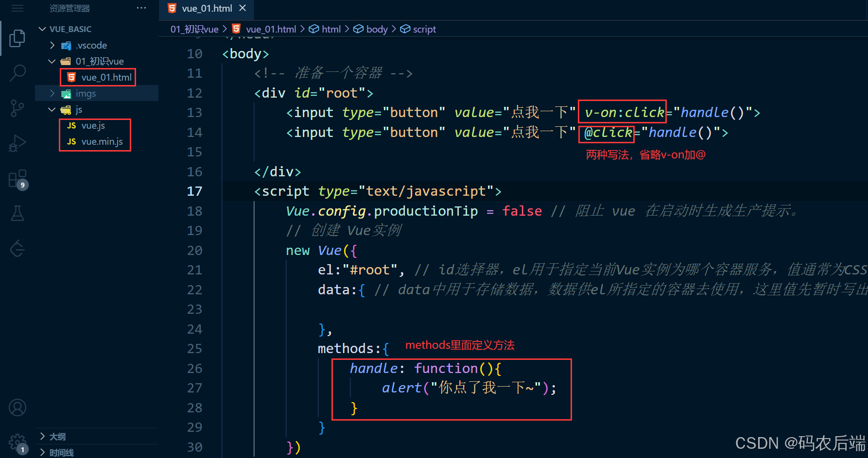
Task: Open the Testing flask view
Action: click(17, 213)
